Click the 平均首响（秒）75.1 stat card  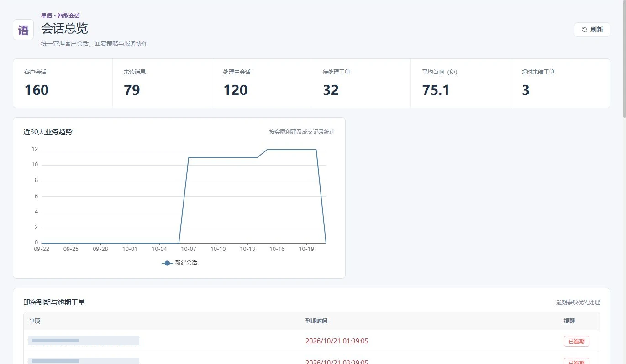coord(460,83)
